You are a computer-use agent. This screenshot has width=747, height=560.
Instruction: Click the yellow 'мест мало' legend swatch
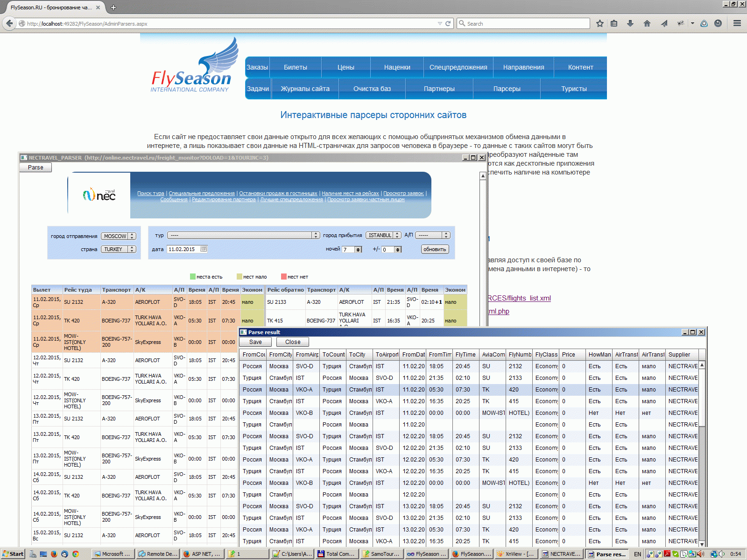(x=240, y=277)
